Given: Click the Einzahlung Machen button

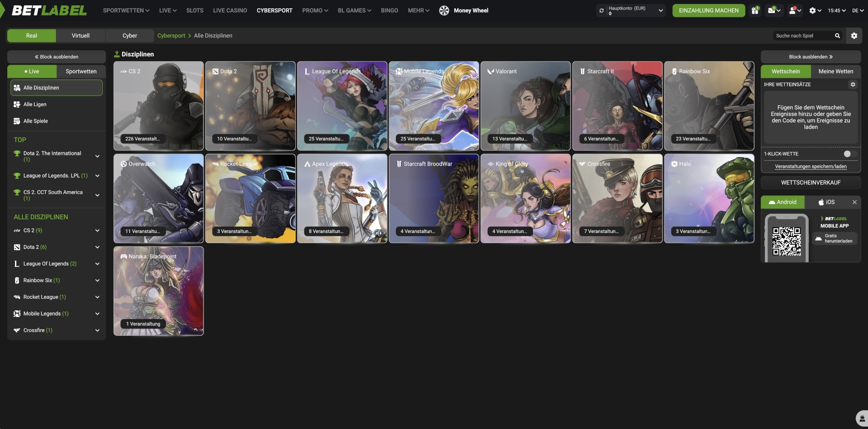Looking at the screenshot, I should pos(708,11).
